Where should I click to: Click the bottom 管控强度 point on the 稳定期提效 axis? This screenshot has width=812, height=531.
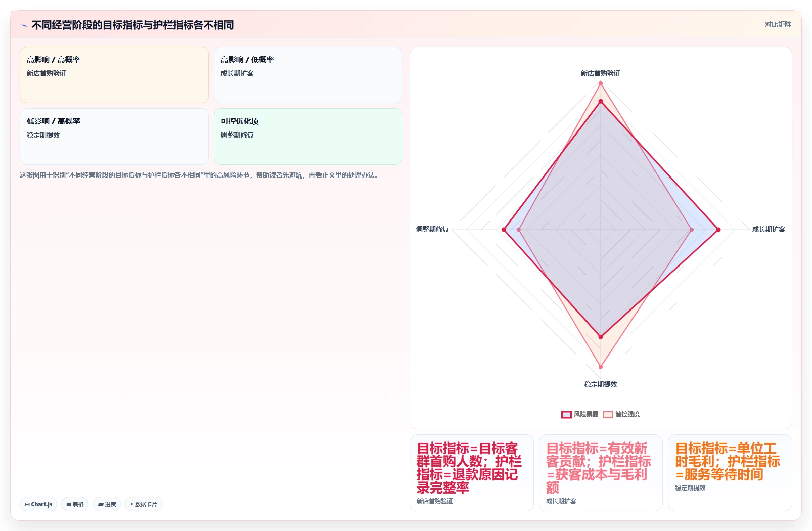click(x=601, y=367)
